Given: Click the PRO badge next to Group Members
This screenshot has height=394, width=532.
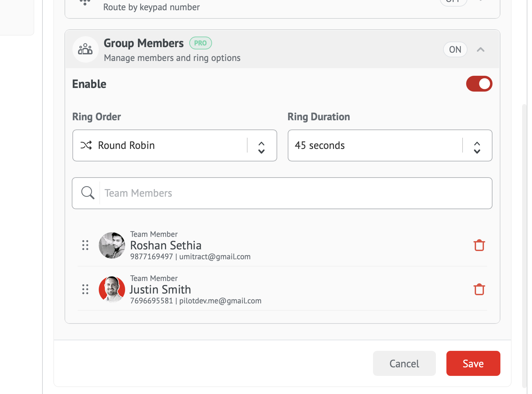Looking at the screenshot, I should (x=200, y=43).
